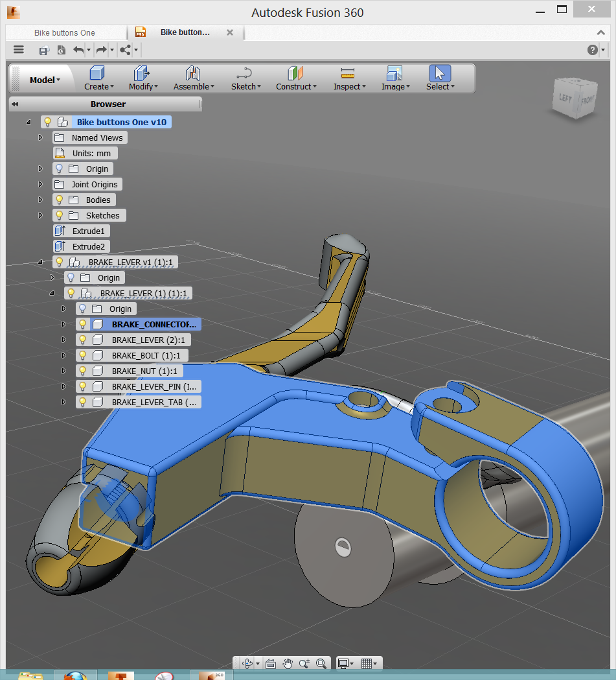Image resolution: width=616 pixels, height=680 pixels.
Task: Open Display Settings monitor icon
Action: click(343, 664)
